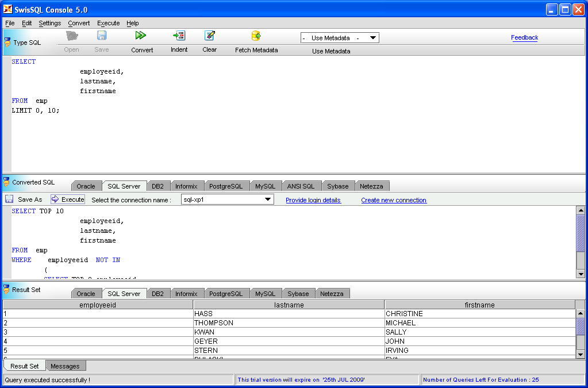
Task: Switch to the Messages tab
Action: coord(65,366)
